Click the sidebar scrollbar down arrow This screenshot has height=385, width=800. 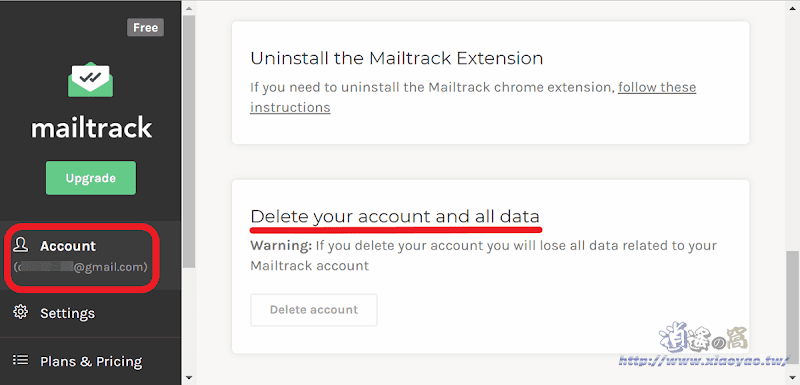[x=189, y=378]
